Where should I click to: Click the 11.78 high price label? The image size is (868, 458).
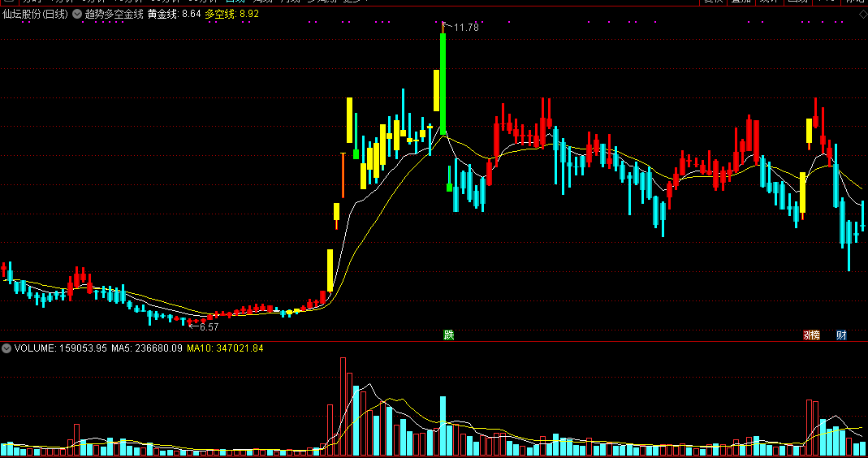click(x=466, y=27)
